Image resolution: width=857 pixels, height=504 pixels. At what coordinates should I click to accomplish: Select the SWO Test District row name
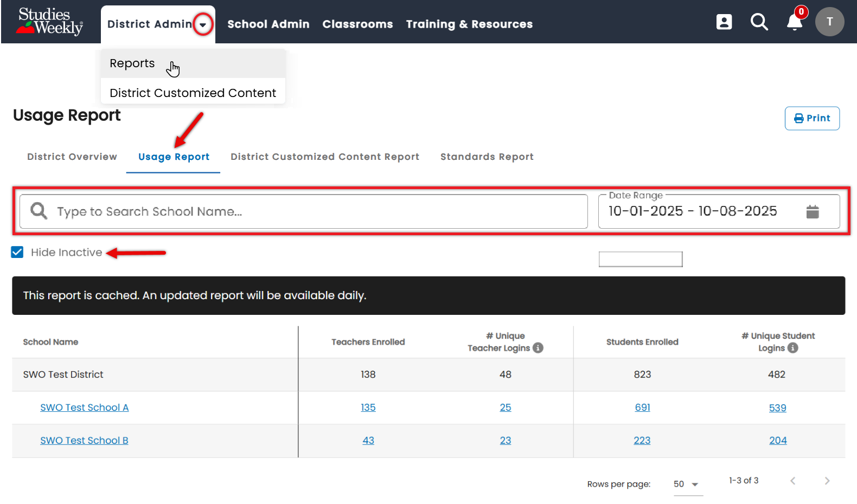click(x=63, y=374)
